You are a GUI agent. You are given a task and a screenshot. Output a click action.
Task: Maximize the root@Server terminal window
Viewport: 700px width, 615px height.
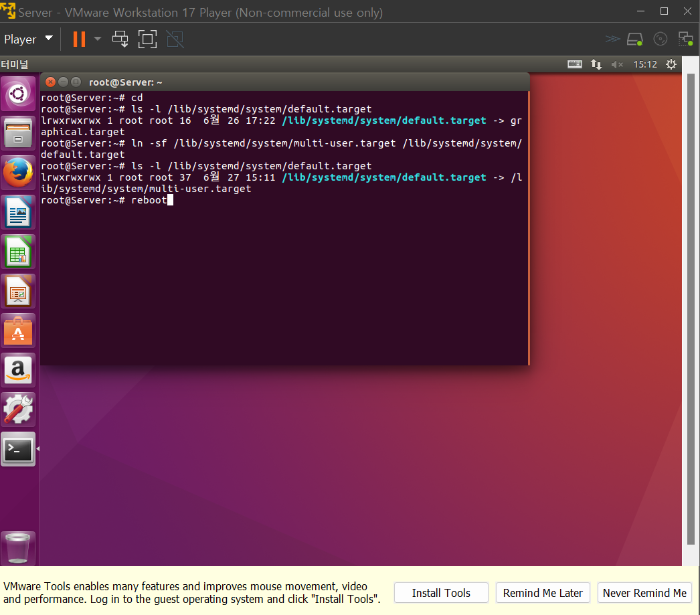point(76,82)
